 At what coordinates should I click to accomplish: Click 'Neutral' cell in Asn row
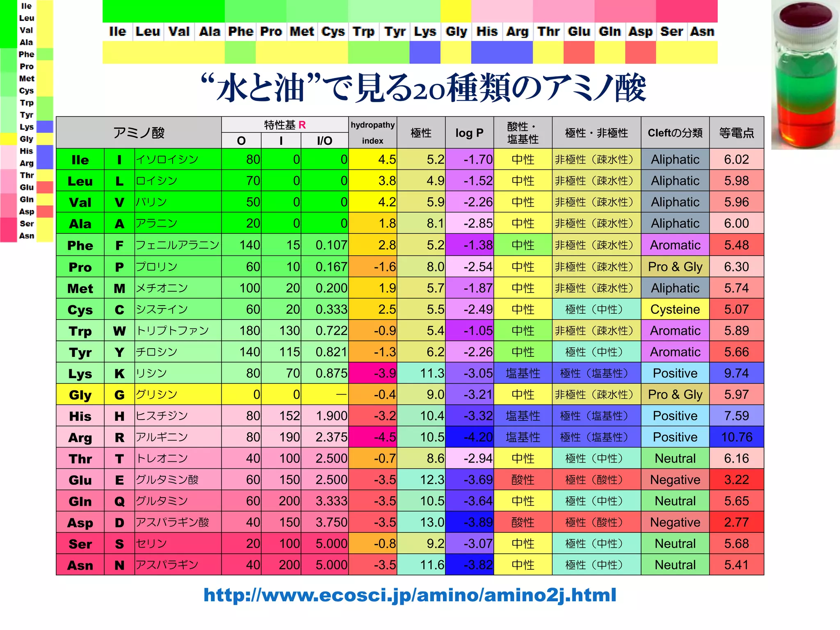point(675,565)
